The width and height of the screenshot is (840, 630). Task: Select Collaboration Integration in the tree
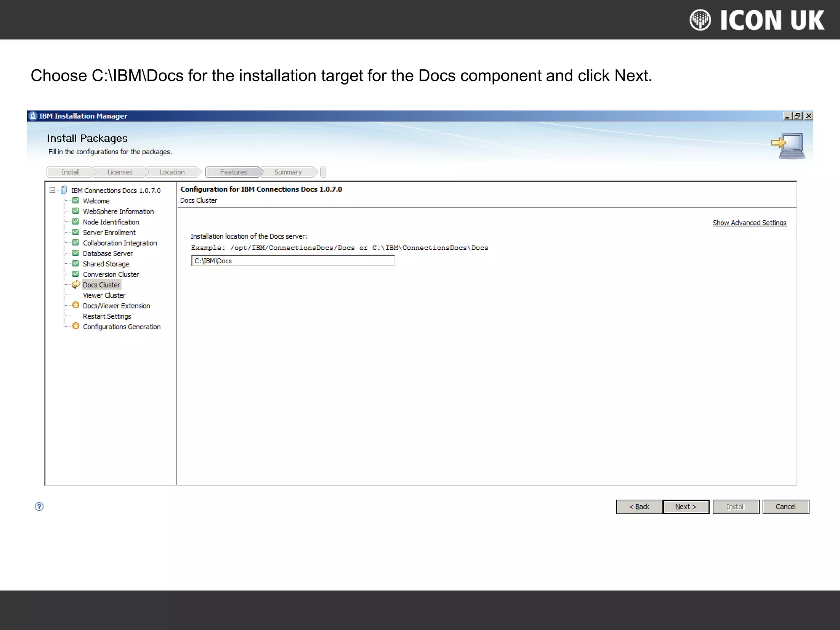pyautogui.click(x=120, y=243)
